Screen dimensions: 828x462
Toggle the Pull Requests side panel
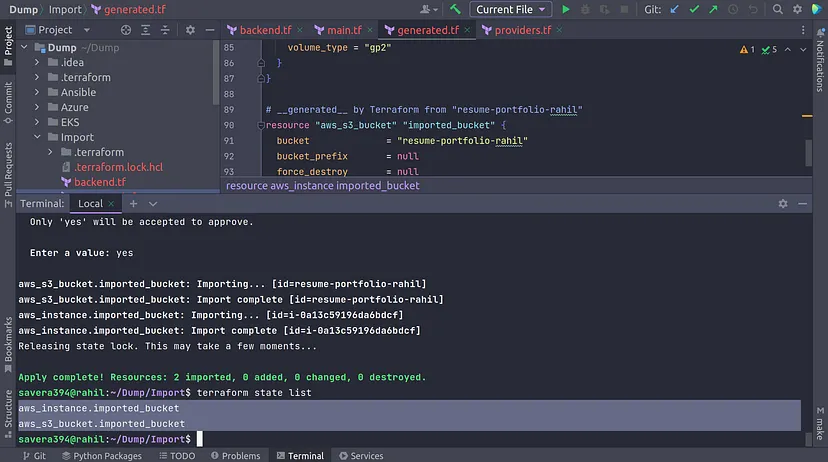[8, 175]
